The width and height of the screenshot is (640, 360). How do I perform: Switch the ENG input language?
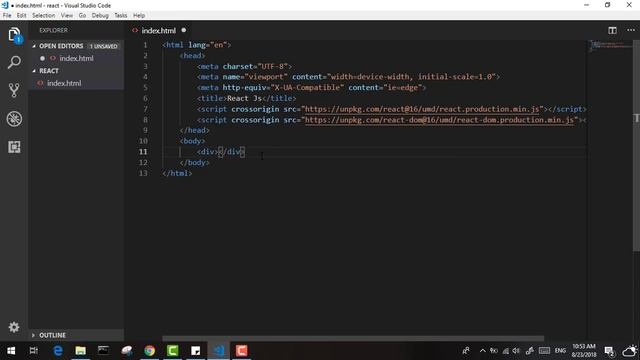pos(560,351)
